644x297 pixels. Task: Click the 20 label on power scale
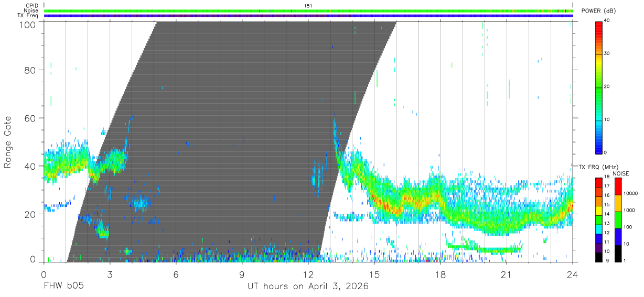[607, 86]
